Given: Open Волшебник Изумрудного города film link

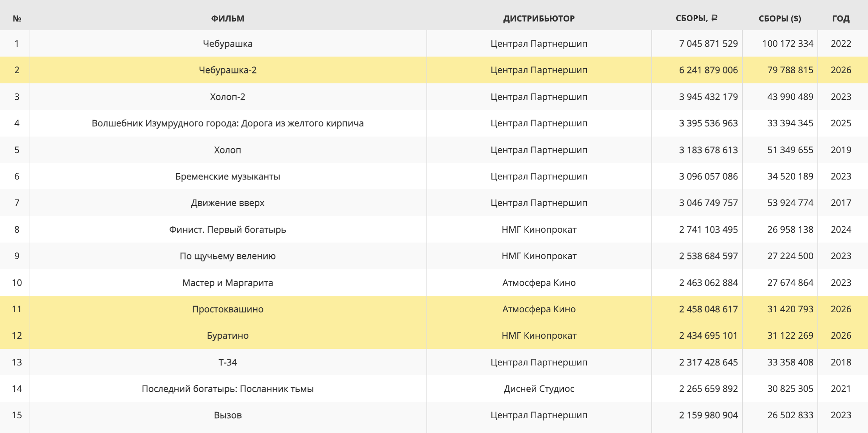Looking at the screenshot, I should (x=228, y=123).
